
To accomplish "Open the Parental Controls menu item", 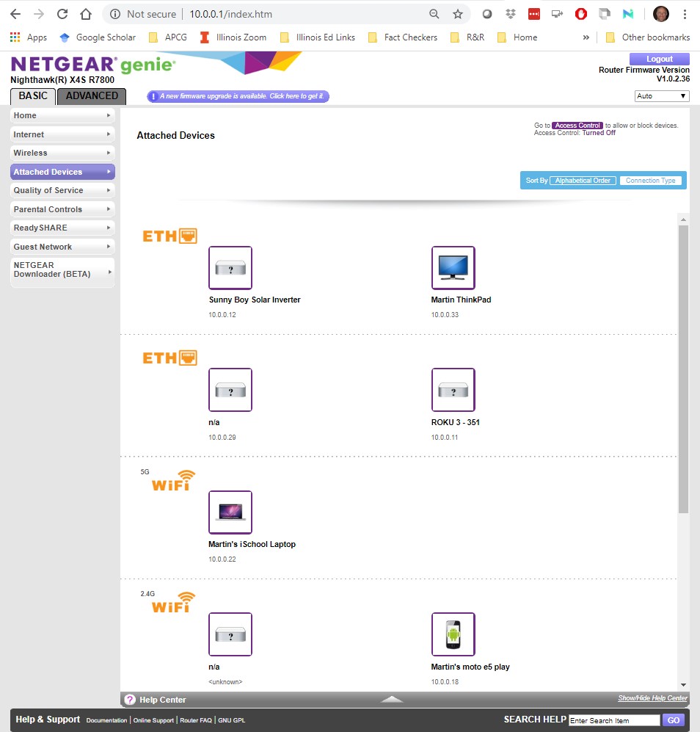I will (x=62, y=209).
